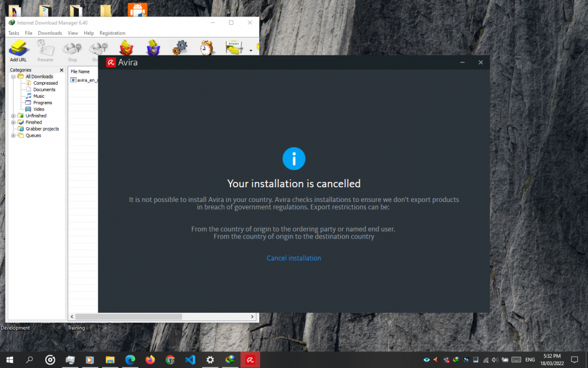Select the Finished category
The image size is (588, 368).
click(x=34, y=122)
